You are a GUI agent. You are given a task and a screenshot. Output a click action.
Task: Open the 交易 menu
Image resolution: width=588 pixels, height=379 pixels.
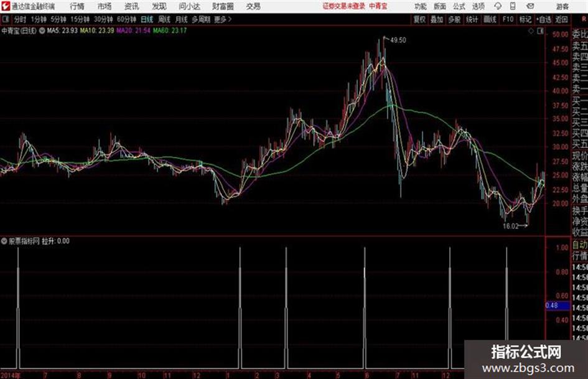[x=253, y=6]
